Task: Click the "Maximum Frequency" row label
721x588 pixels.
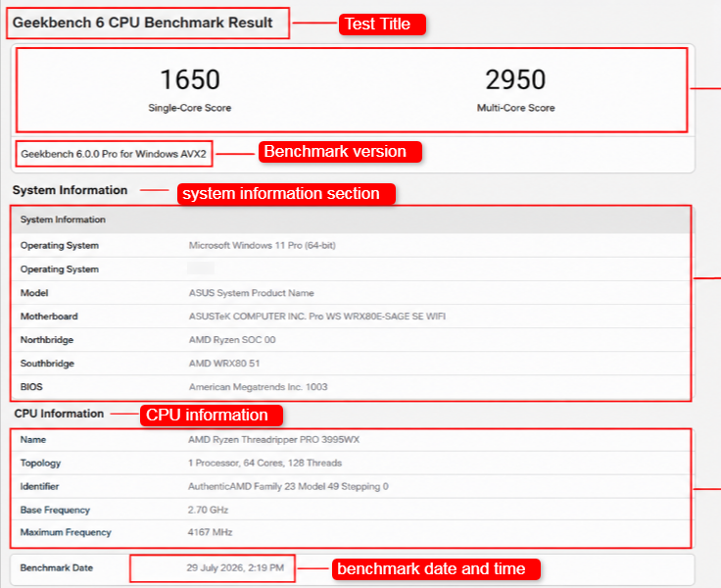Action: (66, 533)
